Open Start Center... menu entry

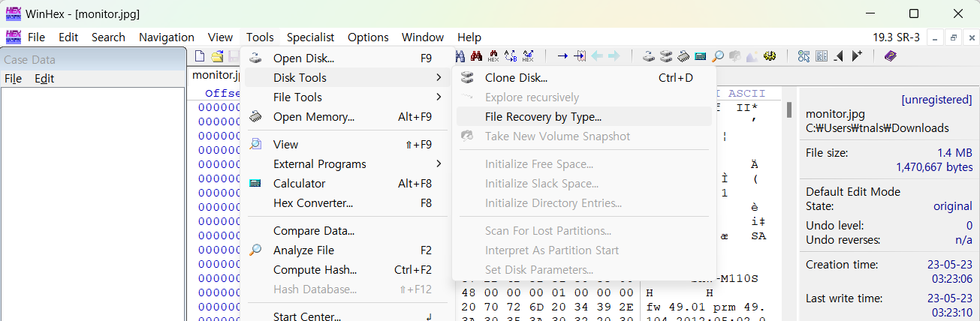tap(347, 316)
